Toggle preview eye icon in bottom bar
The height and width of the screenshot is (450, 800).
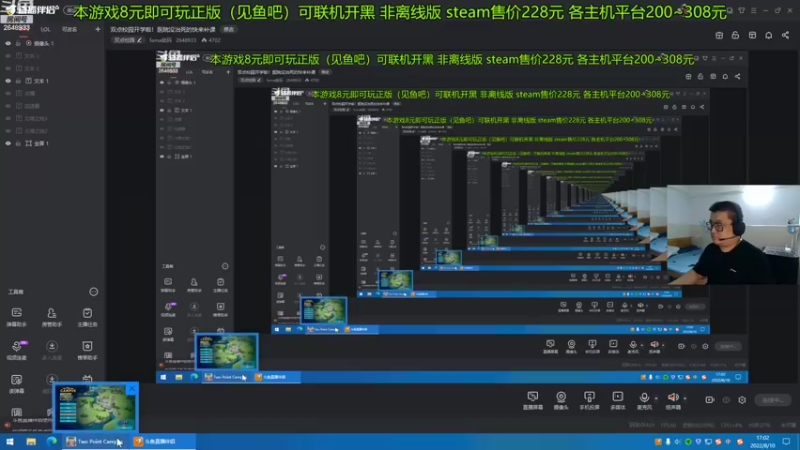[726, 400]
